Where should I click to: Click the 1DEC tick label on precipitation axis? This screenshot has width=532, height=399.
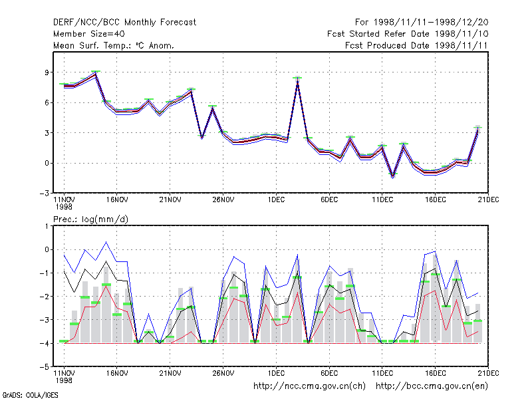coord(276,373)
